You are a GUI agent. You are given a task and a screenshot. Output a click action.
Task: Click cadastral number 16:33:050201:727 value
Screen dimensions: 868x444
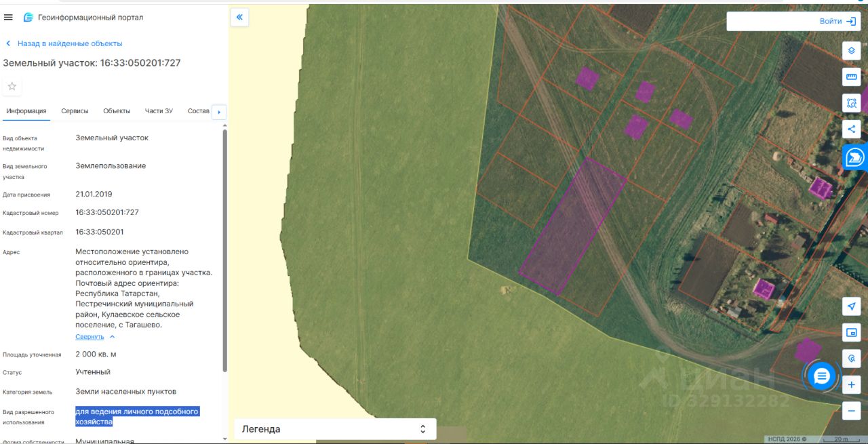click(x=107, y=212)
